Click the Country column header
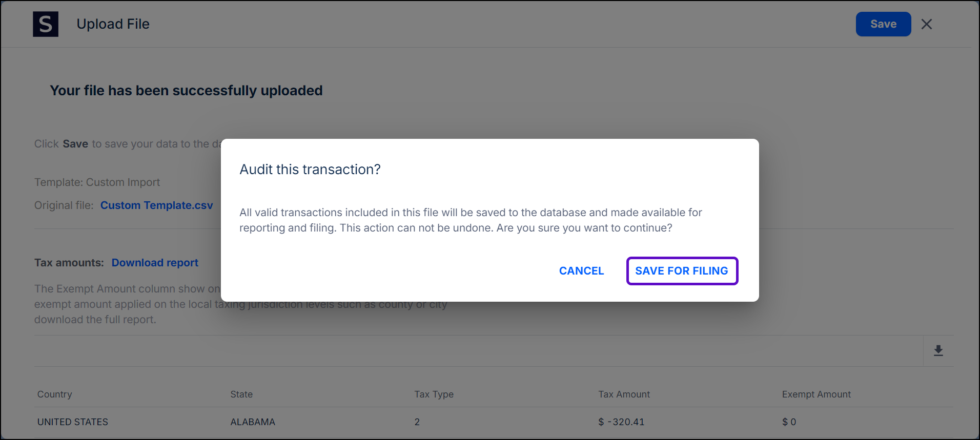 [x=55, y=394]
